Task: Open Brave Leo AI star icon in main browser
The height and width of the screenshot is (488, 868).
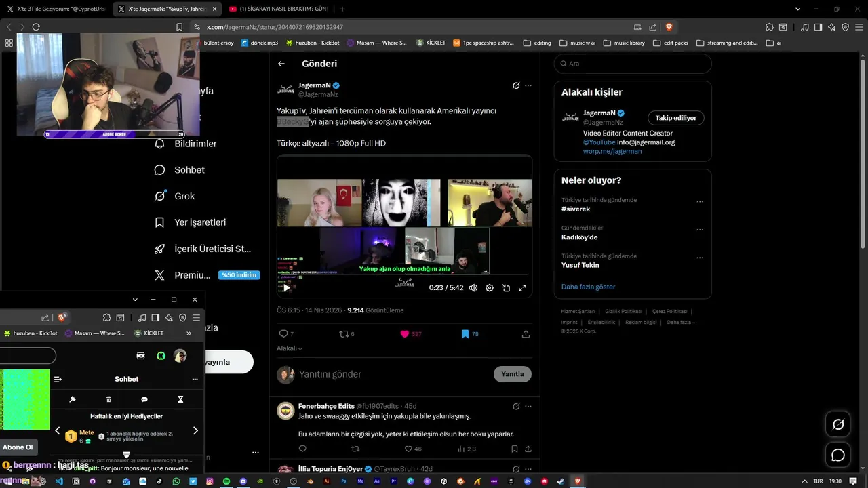Action: click(x=833, y=27)
